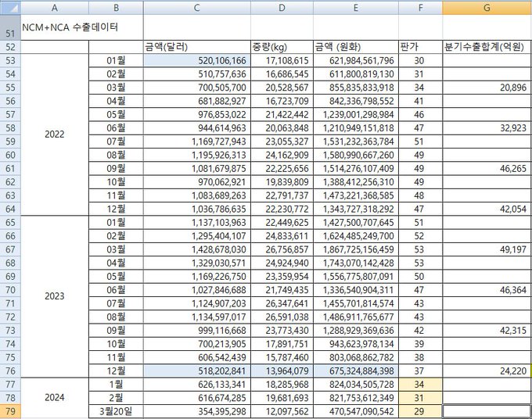Select cell with 1,329,030,571
Screen dimensions: 532x419
(197, 263)
